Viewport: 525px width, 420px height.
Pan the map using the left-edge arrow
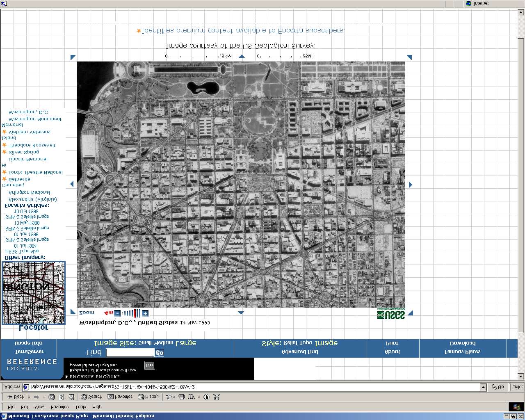click(72, 184)
